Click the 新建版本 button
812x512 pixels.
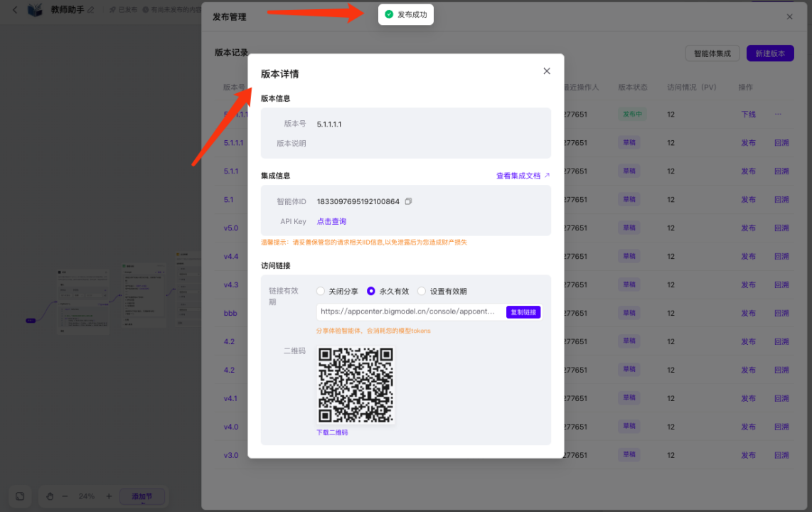(770, 53)
